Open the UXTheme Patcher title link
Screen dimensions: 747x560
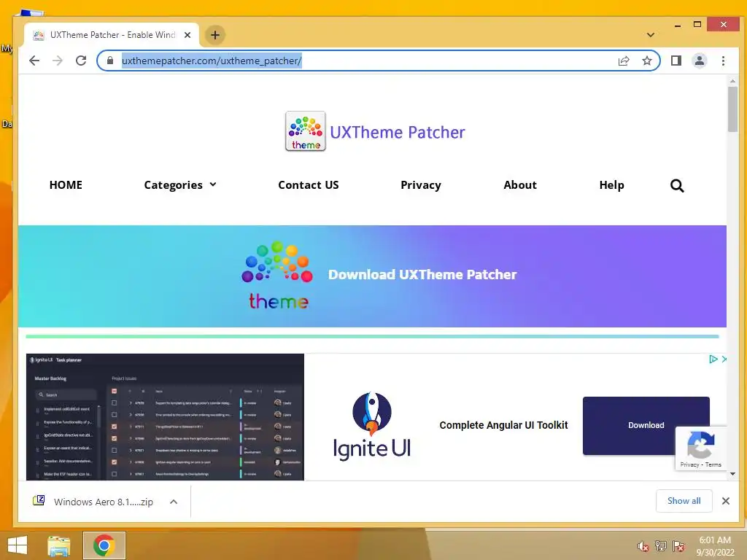(398, 132)
